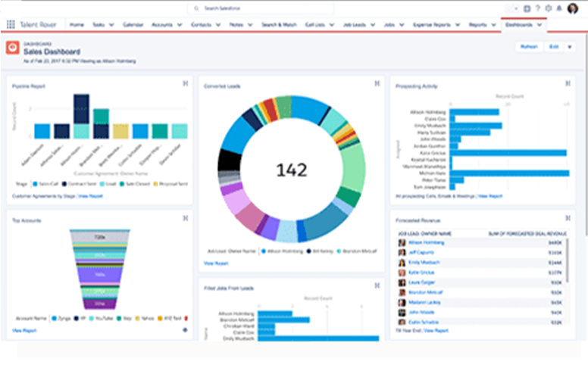Screen dimensions: 588x374
Task: Open dropdown next to Edit button
Action: (x=570, y=47)
